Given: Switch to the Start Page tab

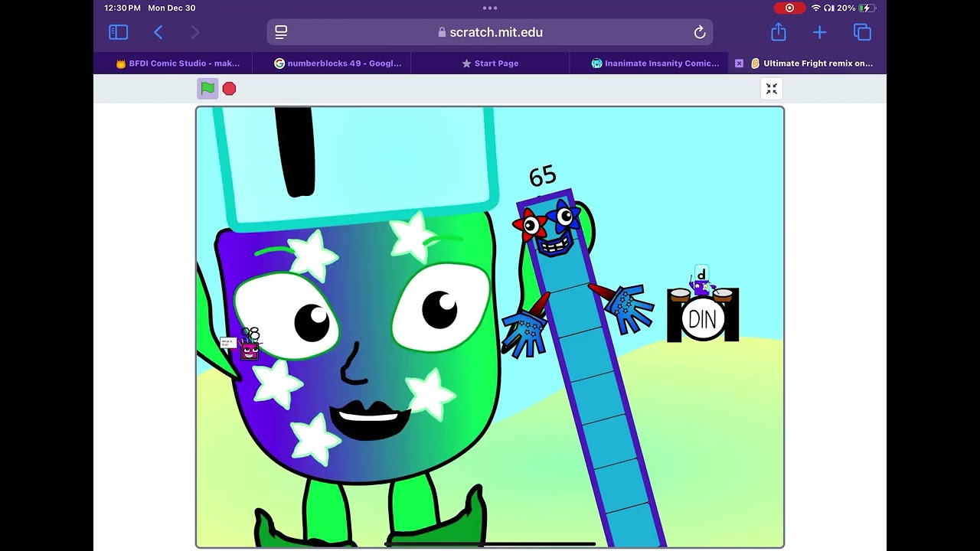Looking at the screenshot, I should 490,64.
